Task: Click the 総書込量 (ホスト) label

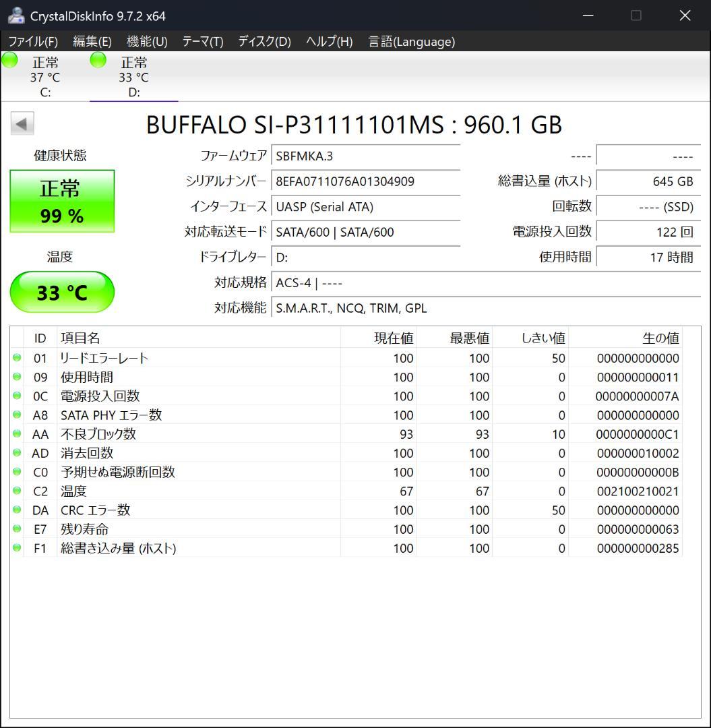Action: 545,181
